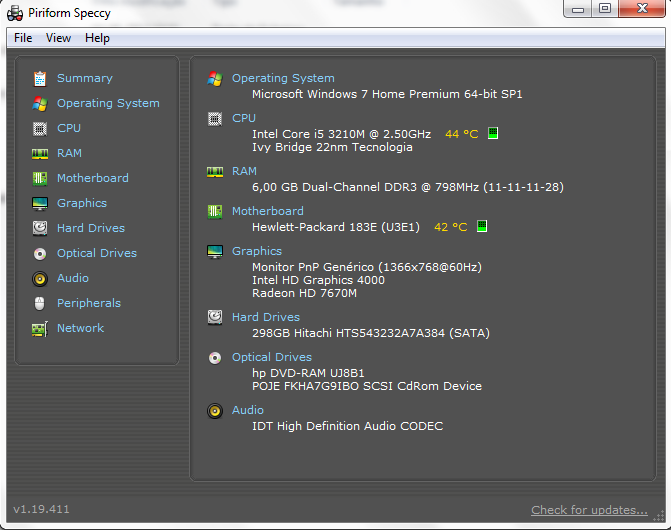Click the Windows flag icon in summary panel
The image size is (671, 530).
[x=215, y=79]
